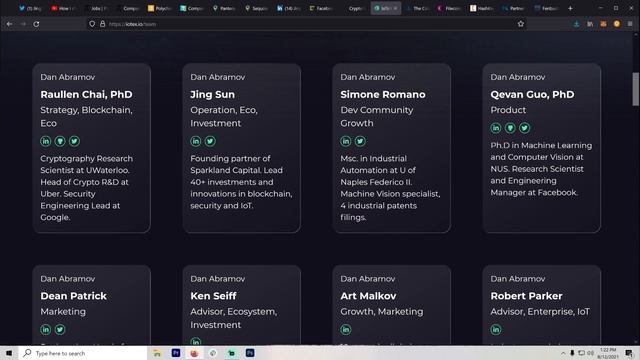Switch to the Facebook tab

coord(321,8)
